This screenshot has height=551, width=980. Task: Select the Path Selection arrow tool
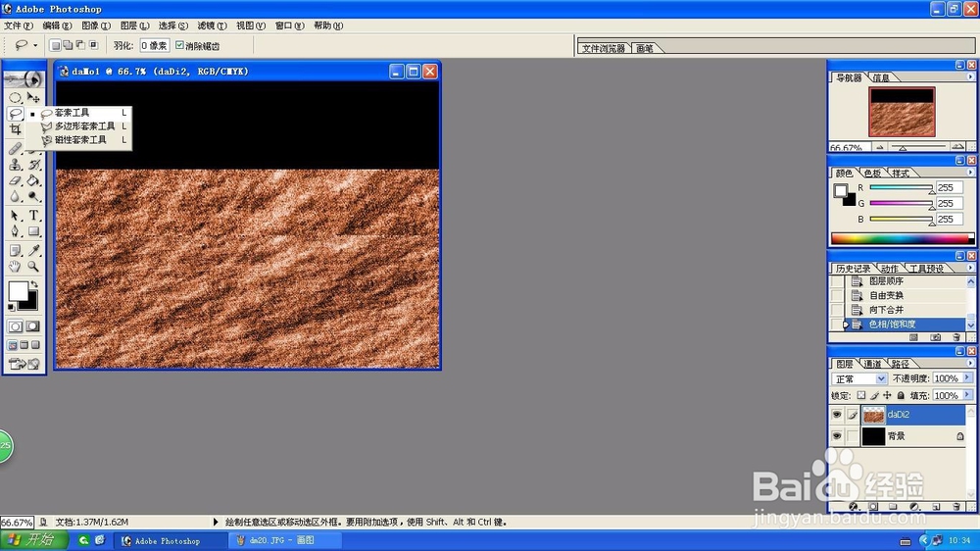click(15, 215)
